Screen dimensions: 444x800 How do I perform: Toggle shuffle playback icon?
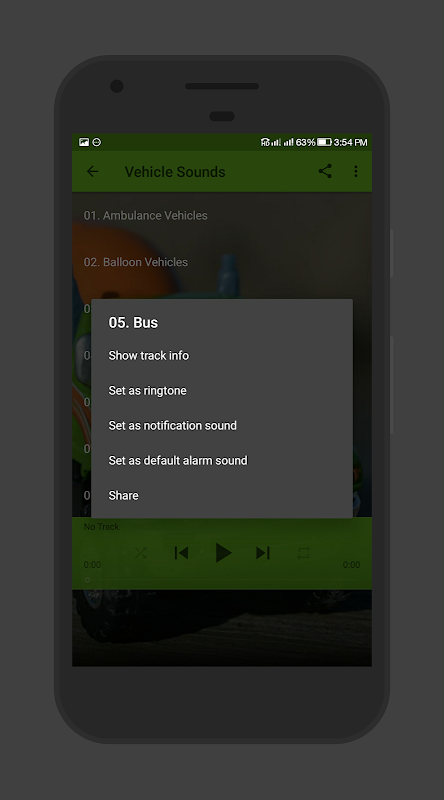(140, 553)
